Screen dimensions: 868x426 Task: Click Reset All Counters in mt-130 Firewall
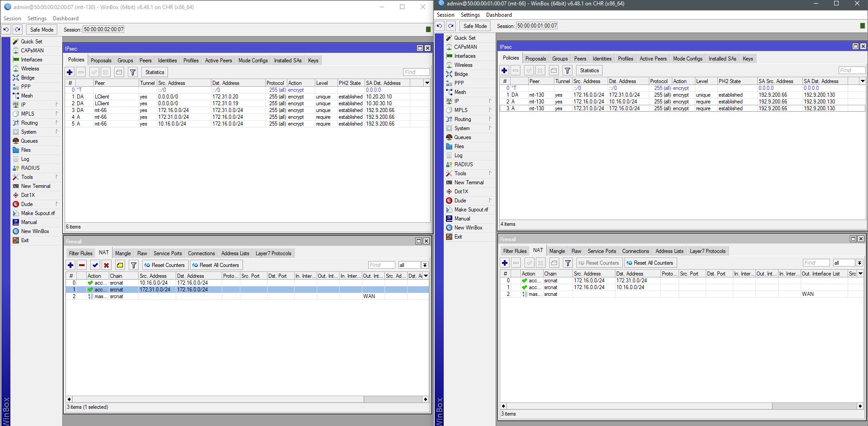click(216, 265)
